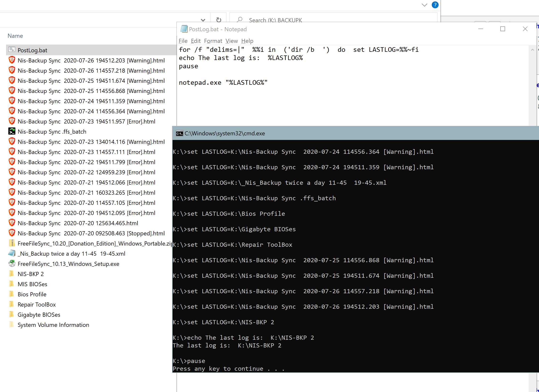Image resolution: width=539 pixels, height=392 pixels.
Task: Click the FreeFileSync icon of Nis-Backup Sync .ffs_batch
Action: coord(12,131)
